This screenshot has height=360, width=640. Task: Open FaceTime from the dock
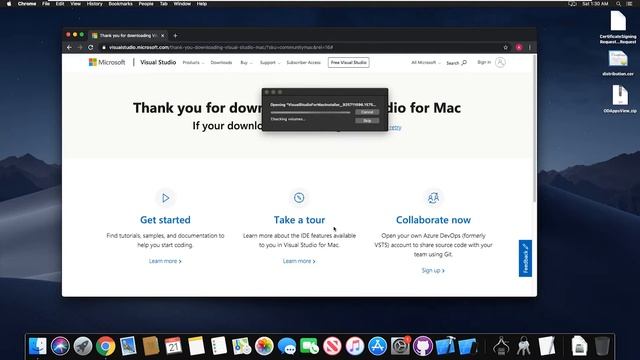(309, 346)
